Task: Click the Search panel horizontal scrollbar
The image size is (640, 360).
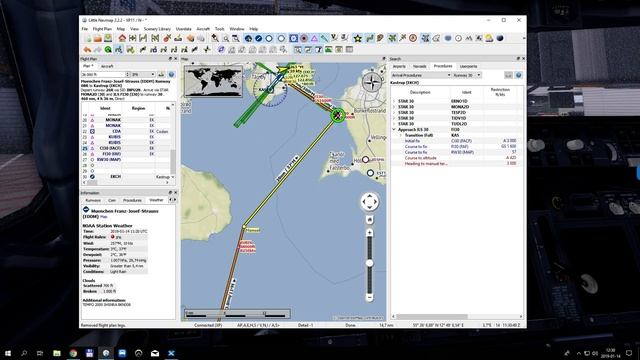Action: 432,317
